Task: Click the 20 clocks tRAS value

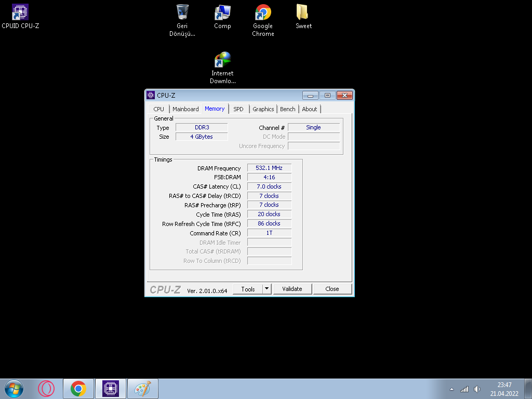Action: click(270, 214)
